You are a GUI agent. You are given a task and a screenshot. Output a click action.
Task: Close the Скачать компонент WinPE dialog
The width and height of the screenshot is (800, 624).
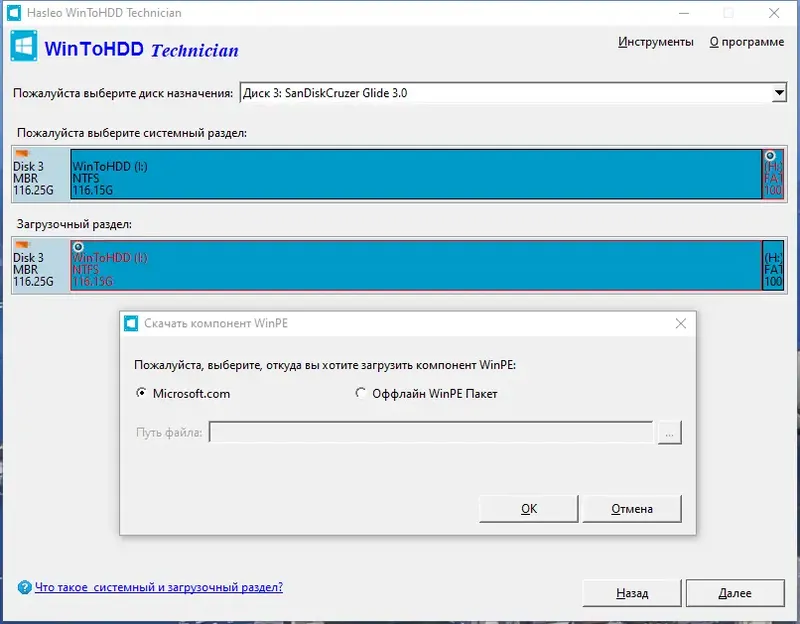click(x=681, y=323)
